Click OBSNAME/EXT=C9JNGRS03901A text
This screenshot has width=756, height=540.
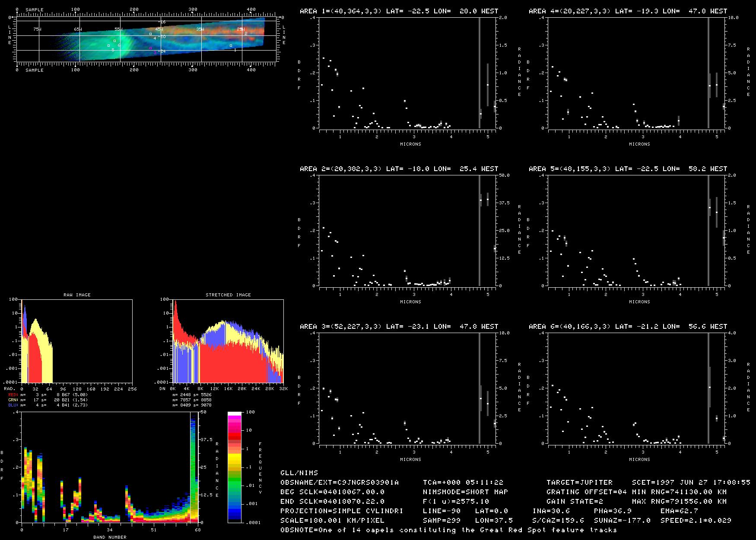(340, 483)
